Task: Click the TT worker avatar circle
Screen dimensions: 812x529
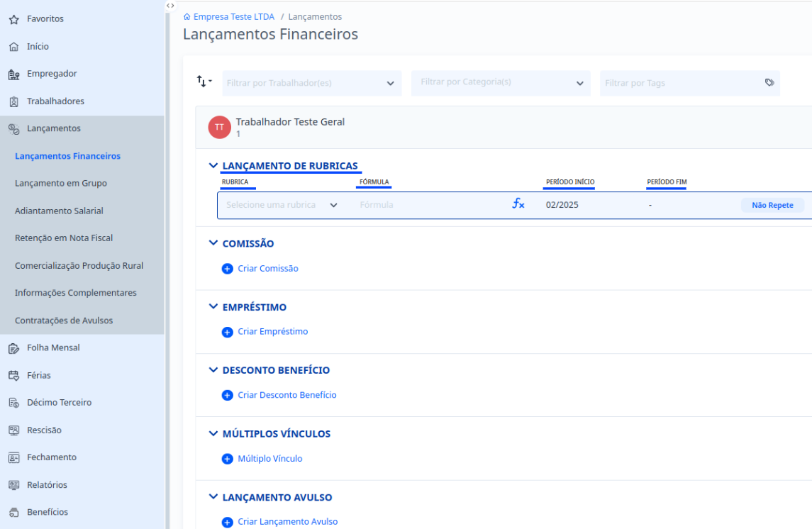Action: [x=220, y=128]
